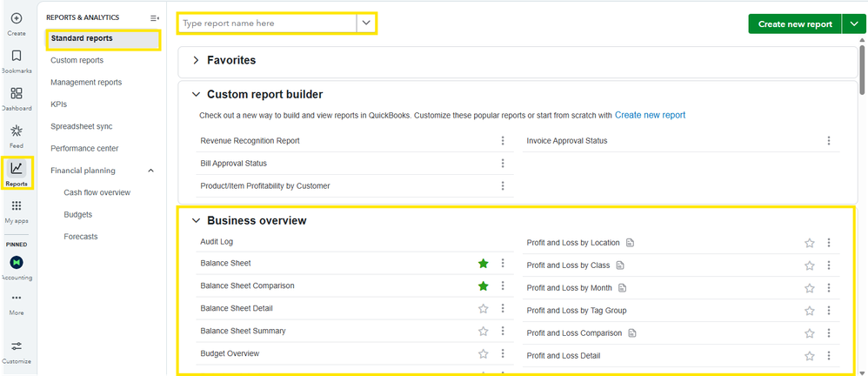This screenshot has height=376, width=868.
Task: Open the Budget Overview options menu
Action: [x=503, y=353]
